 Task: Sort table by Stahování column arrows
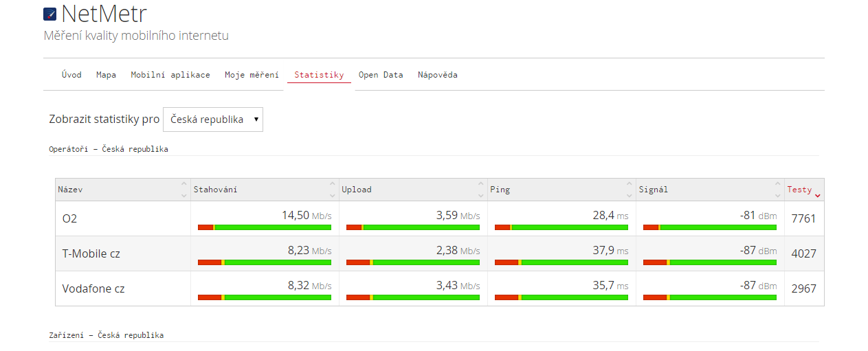click(x=332, y=190)
